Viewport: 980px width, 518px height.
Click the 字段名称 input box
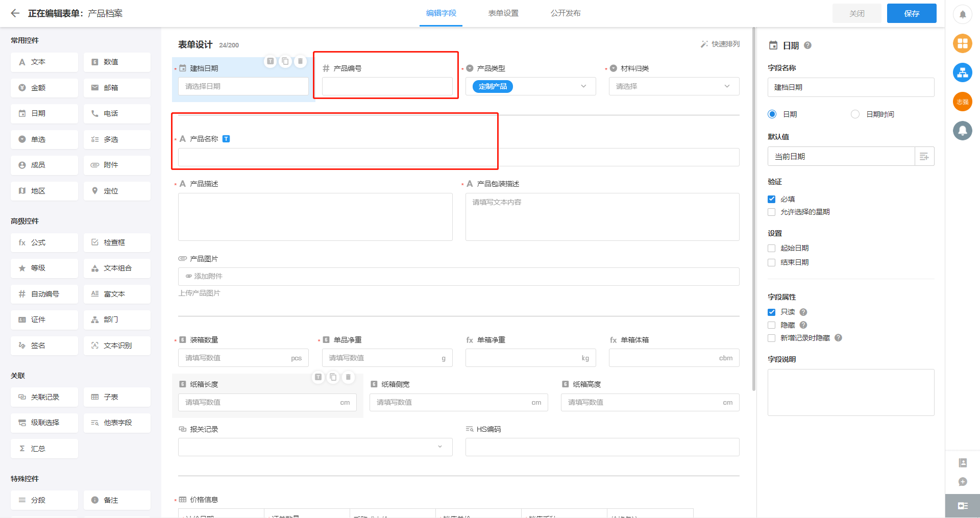851,87
